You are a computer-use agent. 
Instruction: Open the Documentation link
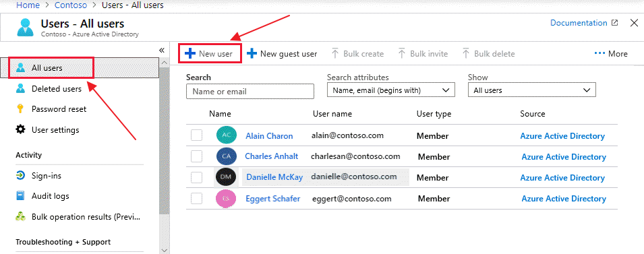579,23
